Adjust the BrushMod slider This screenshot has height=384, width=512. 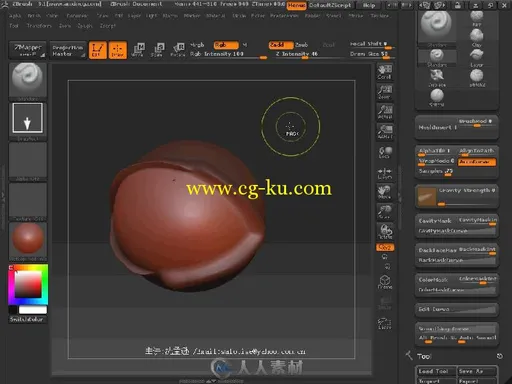tap(477, 122)
